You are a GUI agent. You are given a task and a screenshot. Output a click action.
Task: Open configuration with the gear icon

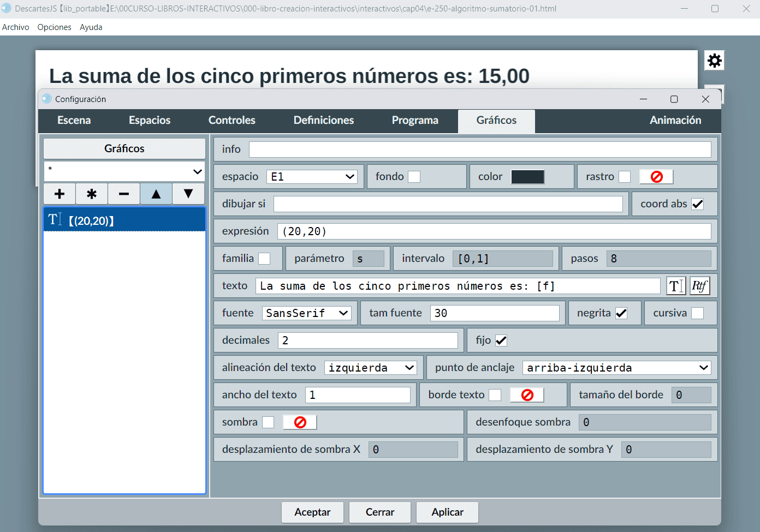[714, 61]
